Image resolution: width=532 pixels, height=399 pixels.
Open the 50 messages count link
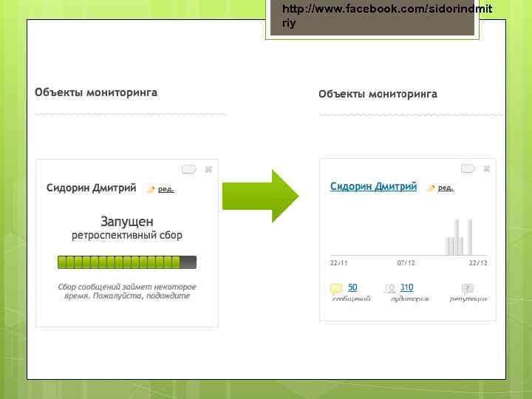[352, 287]
